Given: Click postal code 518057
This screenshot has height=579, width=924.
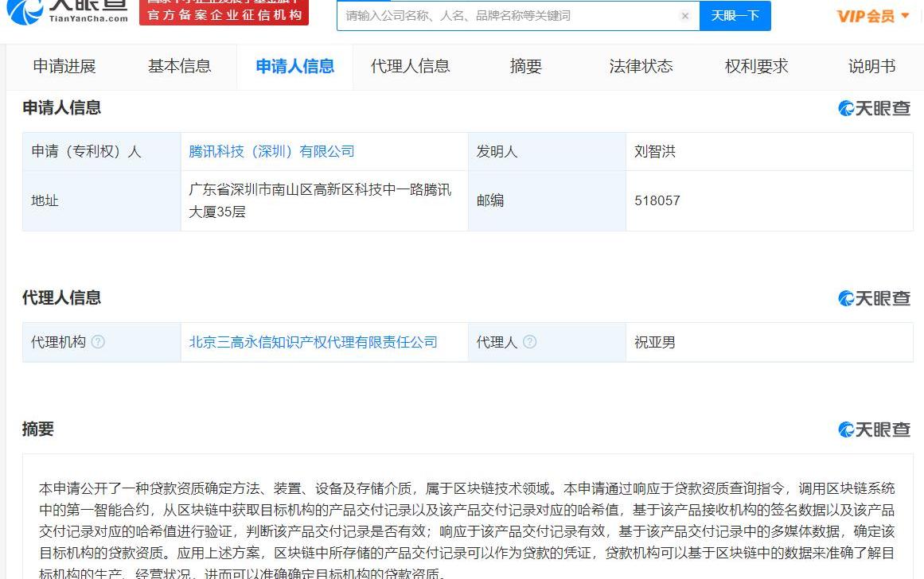Looking at the screenshot, I should 657,201.
